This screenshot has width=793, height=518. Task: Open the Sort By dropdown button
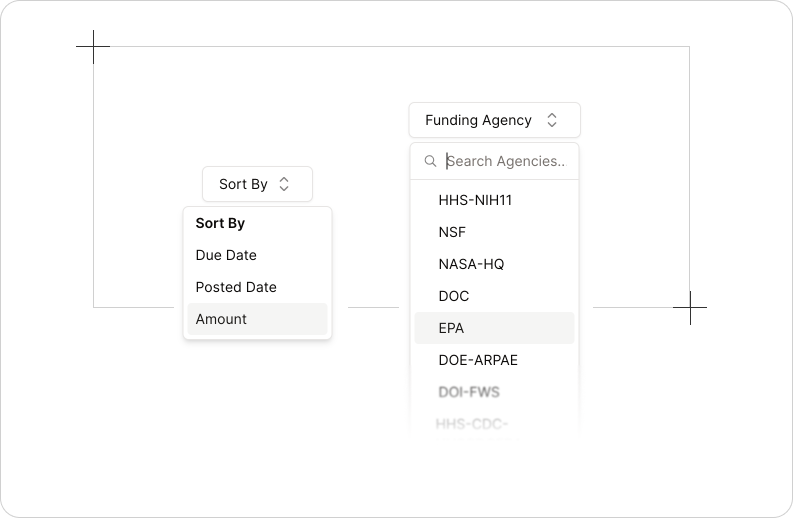click(x=257, y=184)
